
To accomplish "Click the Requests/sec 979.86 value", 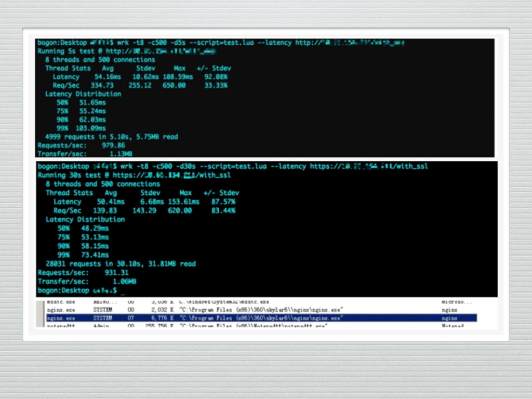I will [113, 145].
